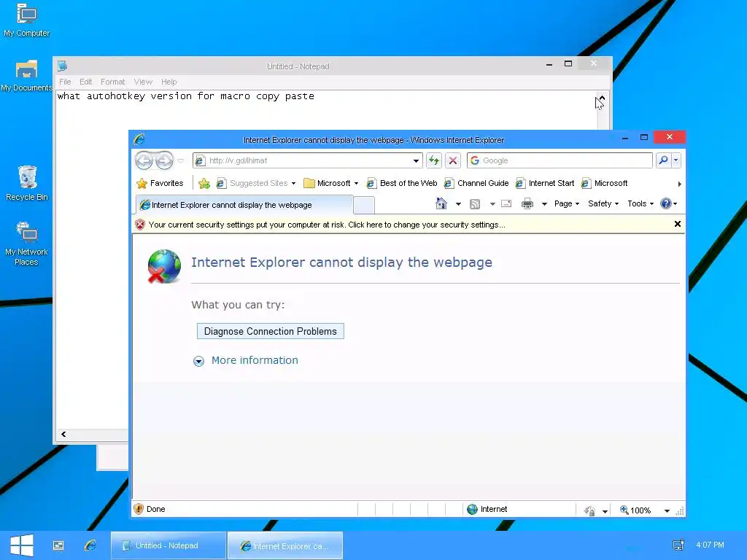Open the Page menu
The width and height of the screenshot is (747, 560).
pos(566,204)
